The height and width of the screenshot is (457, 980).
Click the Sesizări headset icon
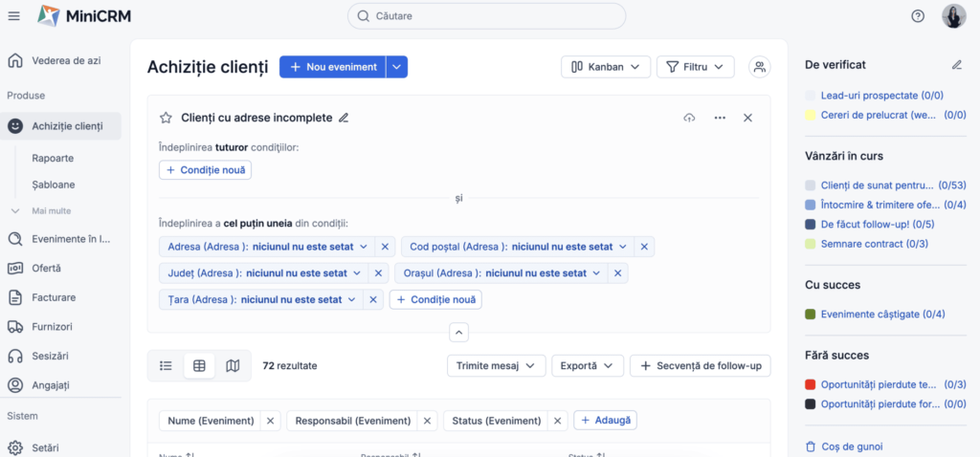[15, 356]
